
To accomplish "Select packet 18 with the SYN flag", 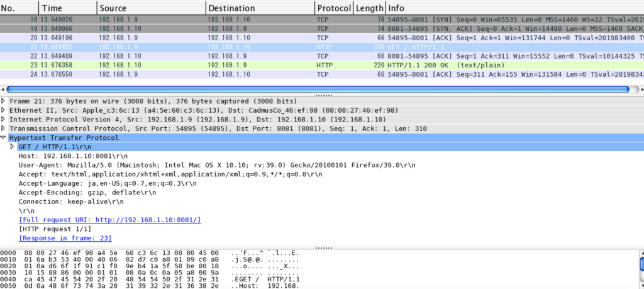I will point(322,20).
